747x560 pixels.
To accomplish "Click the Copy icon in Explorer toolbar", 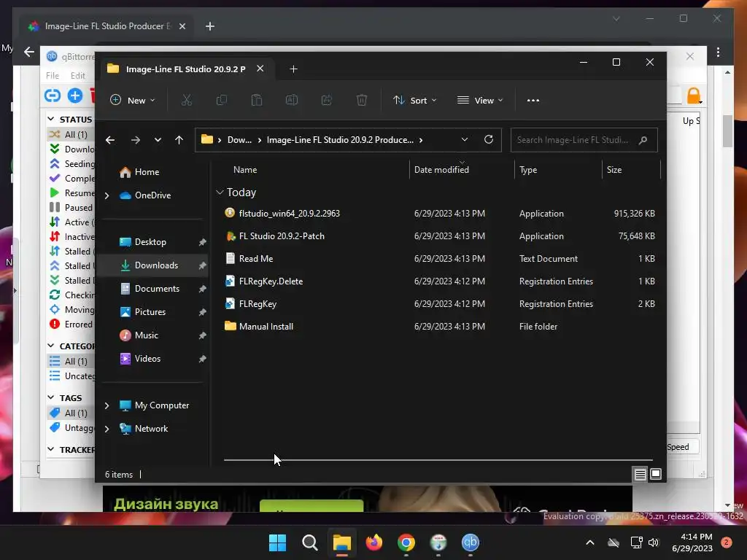I will [222, 100].
